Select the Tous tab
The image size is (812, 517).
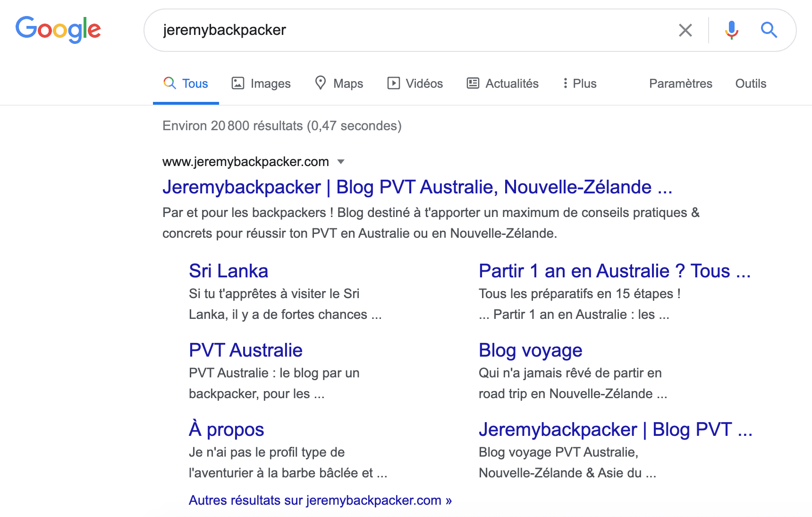pyautogui.click(x=186, y=83)
